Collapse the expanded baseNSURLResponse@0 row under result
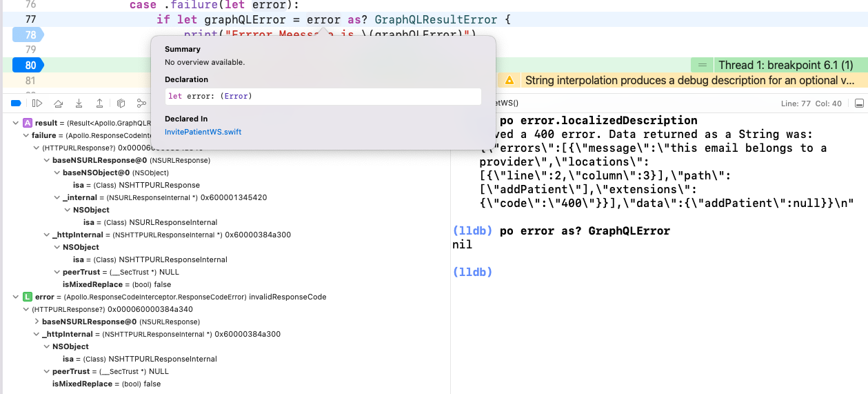 pyautogui.click(x=47, y=160)
